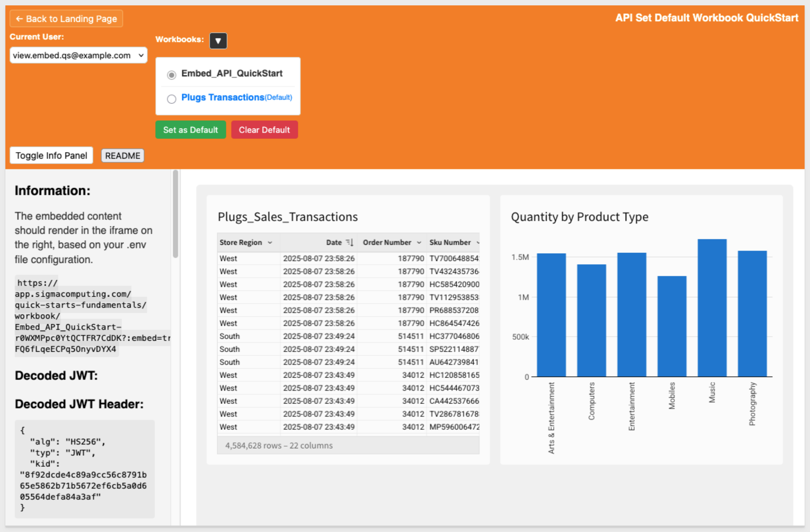Open the README button

point(122,156)
